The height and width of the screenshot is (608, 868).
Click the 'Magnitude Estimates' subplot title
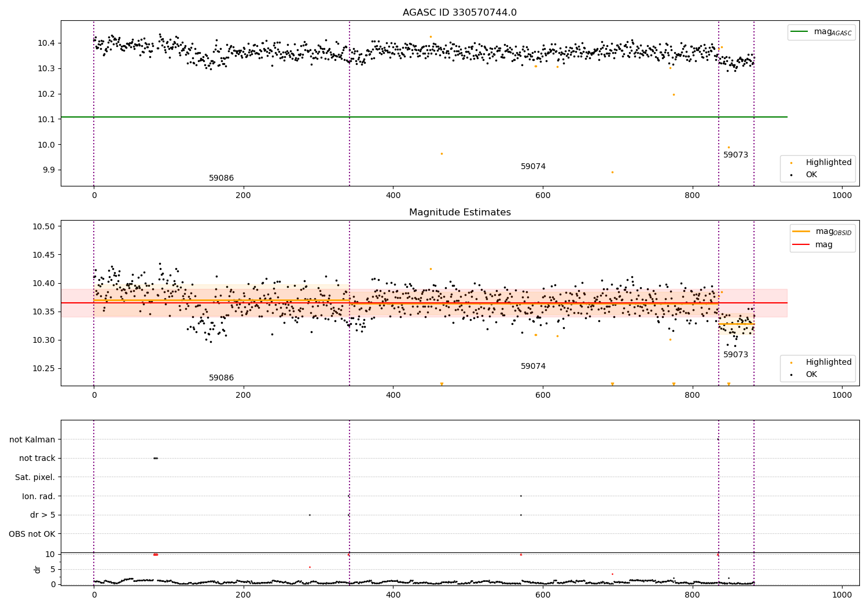[459, 213]
